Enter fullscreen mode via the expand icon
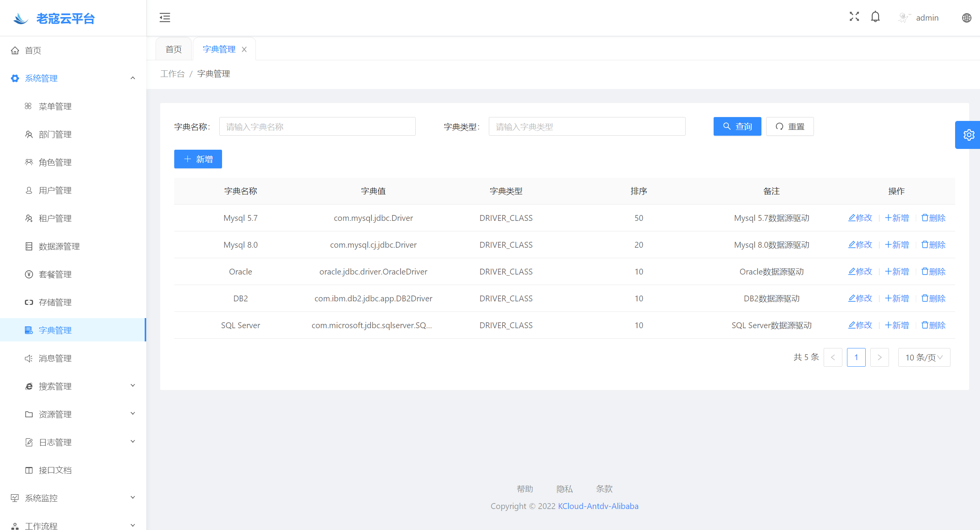 tap(854, 17)
